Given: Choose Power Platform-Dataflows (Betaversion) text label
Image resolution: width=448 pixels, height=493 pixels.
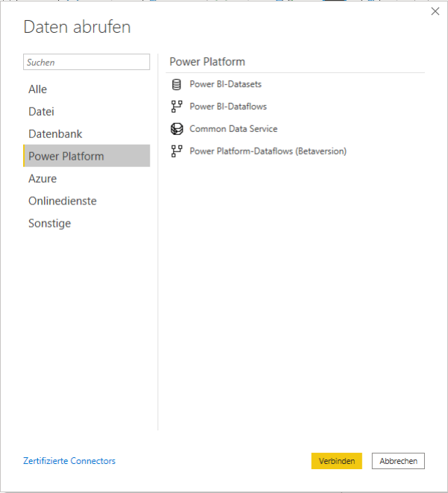Looking at the screenshot, I should coord(268,151).
